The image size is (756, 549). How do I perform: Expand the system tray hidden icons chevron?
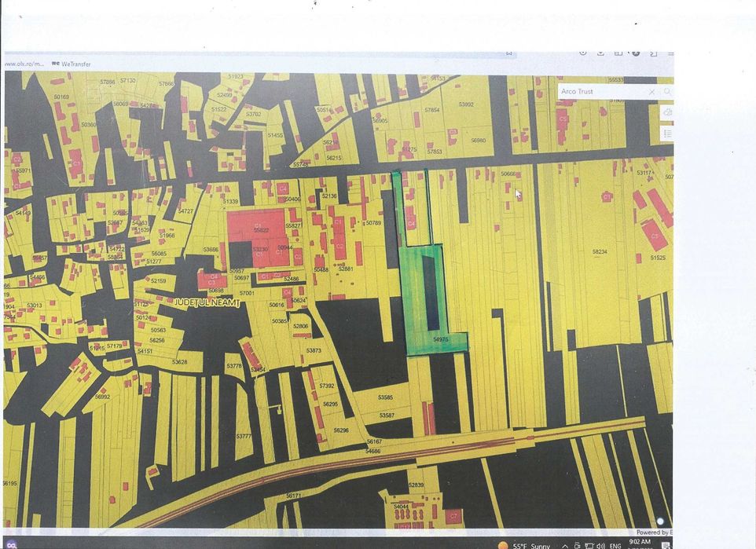click(564, 546)
